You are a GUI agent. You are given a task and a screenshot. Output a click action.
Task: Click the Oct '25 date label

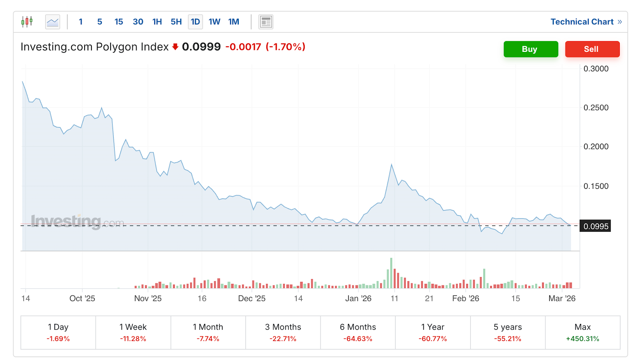click(x=82, y=299)
